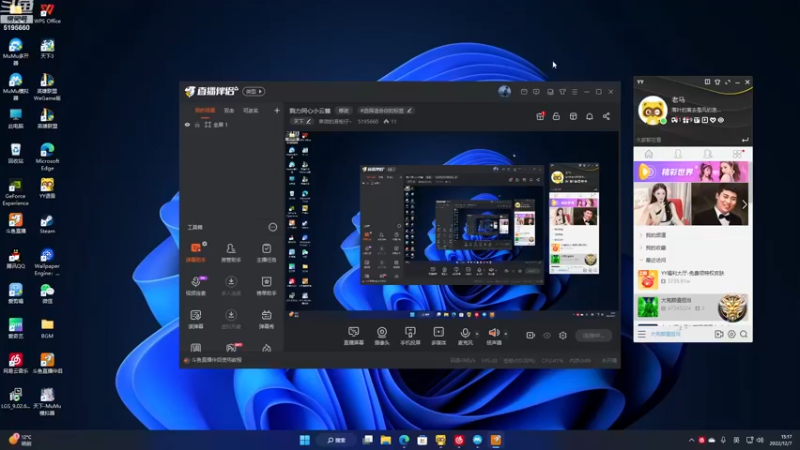Open the Windows Start button
This screenshot has width=800, height=450.
[305, 440]
